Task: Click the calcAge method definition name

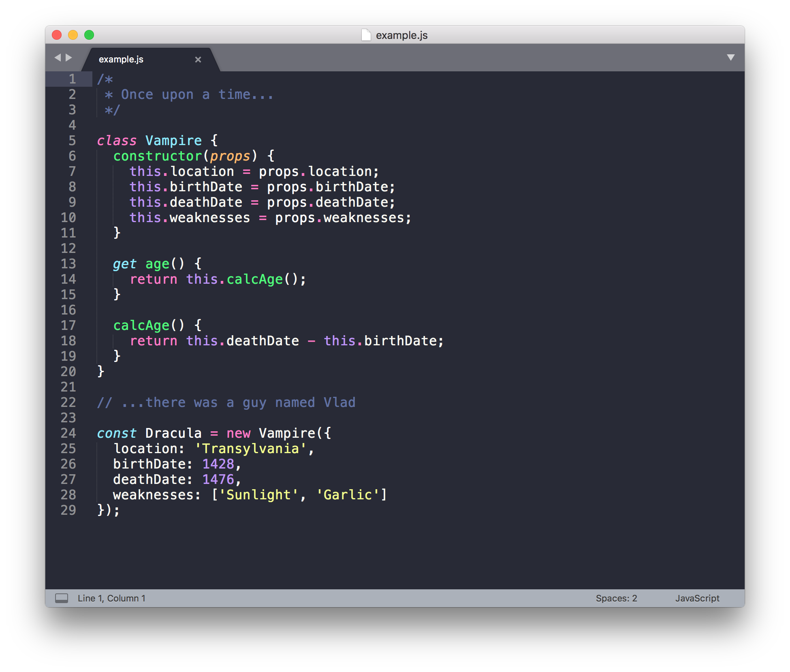Action: (141, 325)
